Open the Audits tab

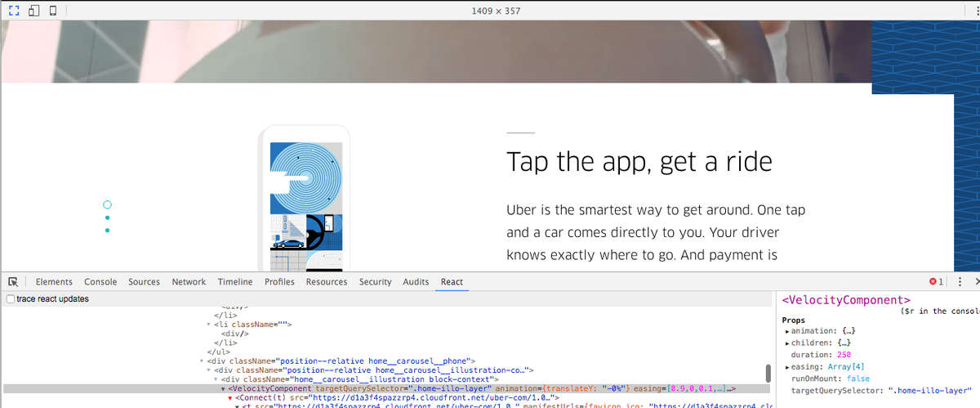coord(416,282)
